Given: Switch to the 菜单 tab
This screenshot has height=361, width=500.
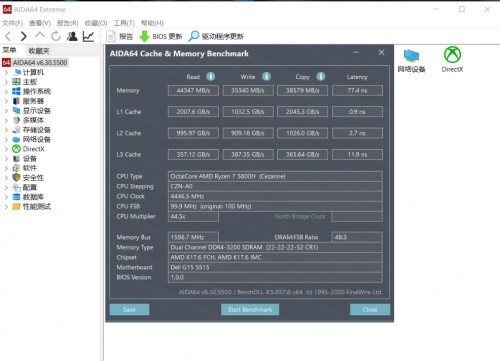Looking at the screenshot, I should (x=9, y=50).
